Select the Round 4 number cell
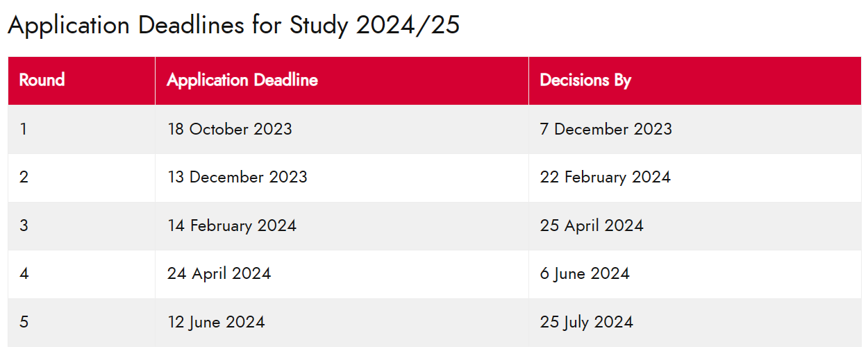Image resolution: width=868 pixels, height=358 pixels. pos(24,273)
